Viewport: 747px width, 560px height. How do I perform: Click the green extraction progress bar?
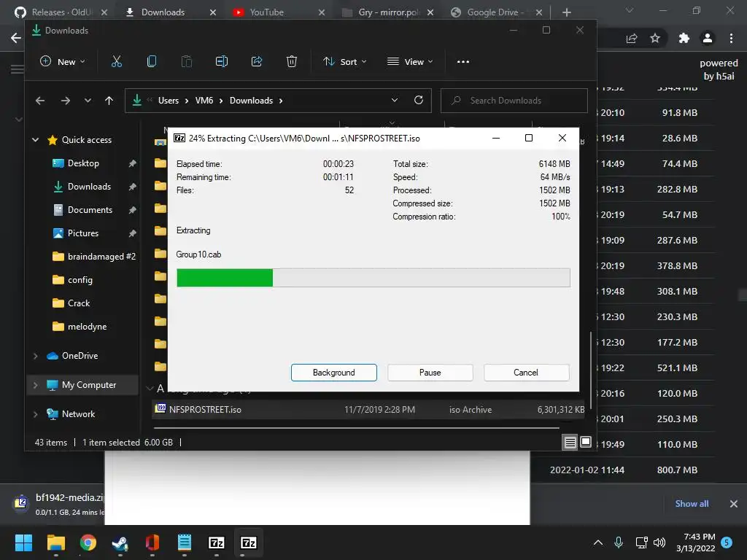[373, 278]
